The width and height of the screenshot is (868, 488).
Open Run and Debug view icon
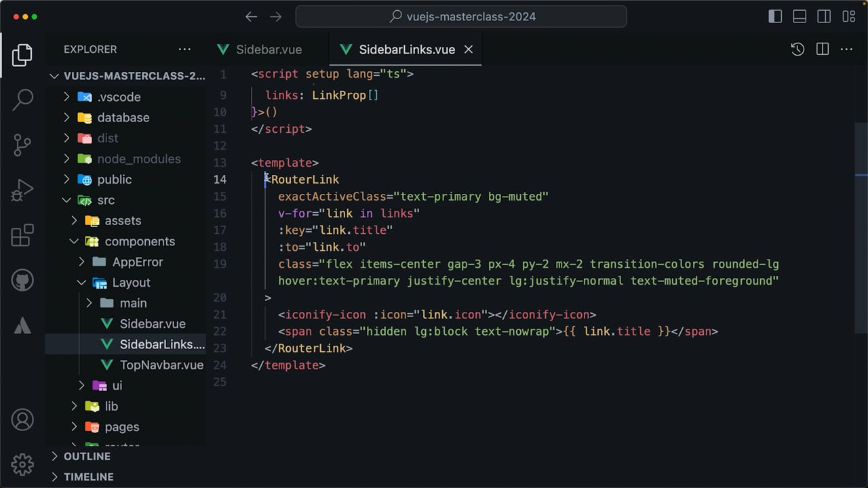tap(22, 190)
